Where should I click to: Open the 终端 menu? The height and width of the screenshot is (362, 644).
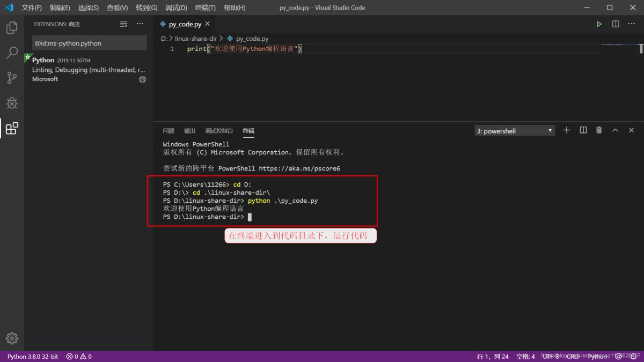(x=204, y=8)
